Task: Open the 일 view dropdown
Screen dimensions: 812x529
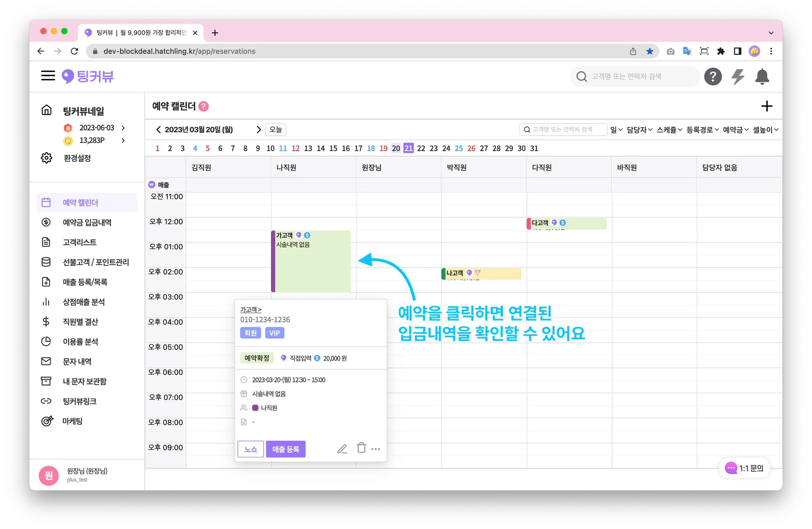Action: [x=616, y=130]
